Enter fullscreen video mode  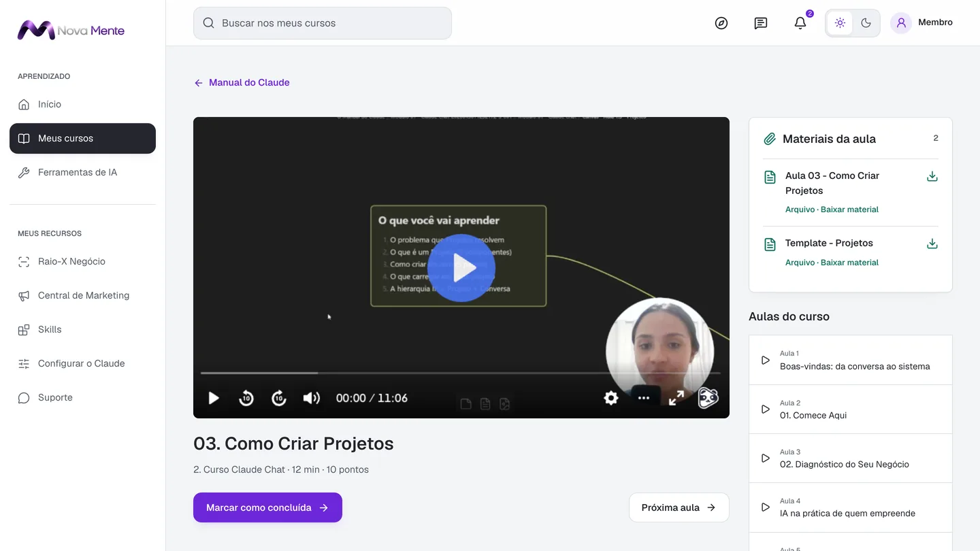click(676, 398)
